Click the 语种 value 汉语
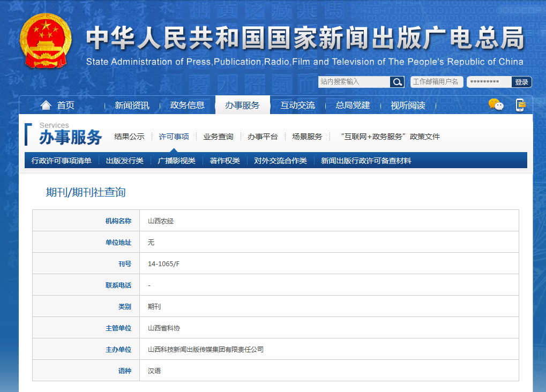 154,371
